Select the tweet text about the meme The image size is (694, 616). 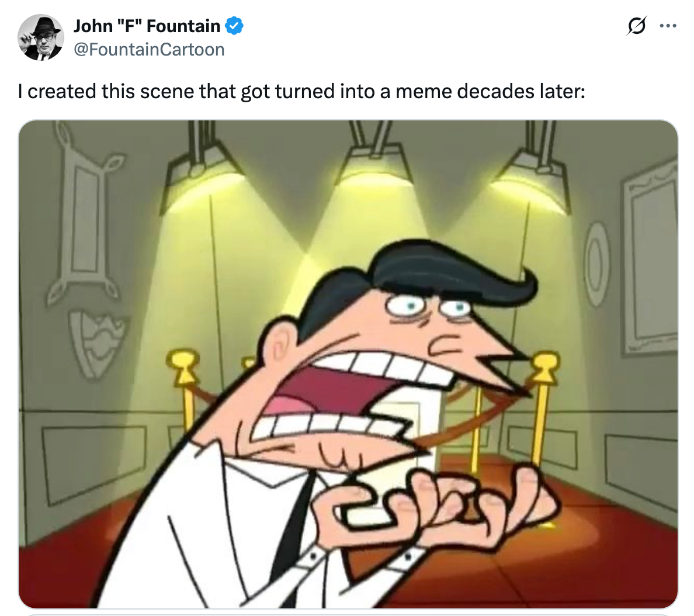click(302, 92)
